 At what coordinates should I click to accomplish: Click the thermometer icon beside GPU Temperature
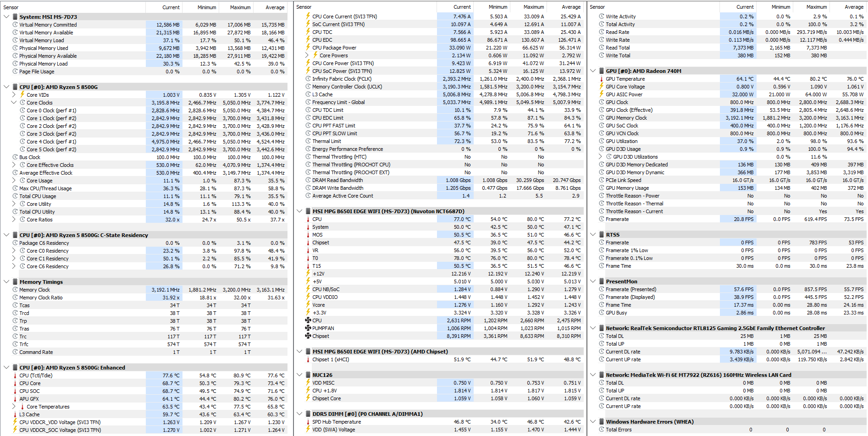click(x=602, y=79)
